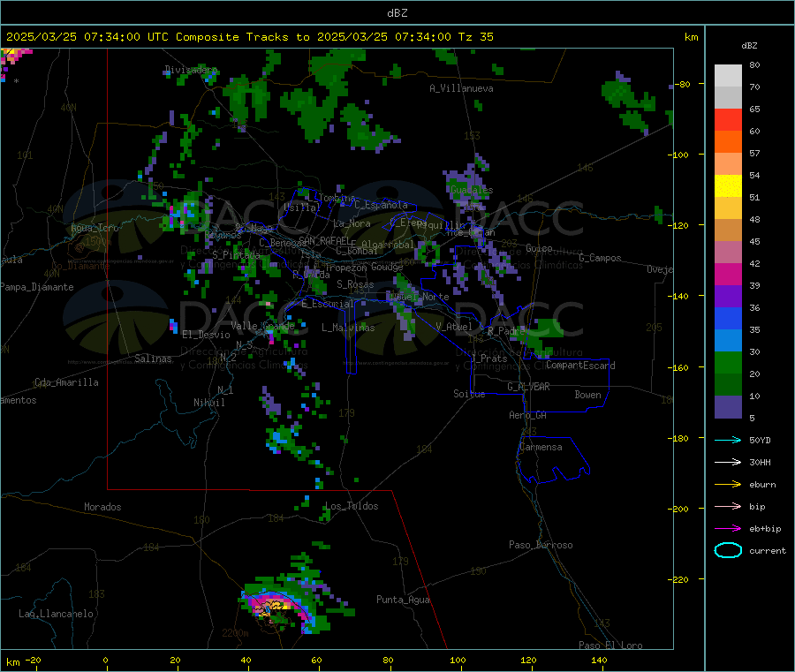Click the V_Atuel place label
The image size is (795, 672).
454,327
